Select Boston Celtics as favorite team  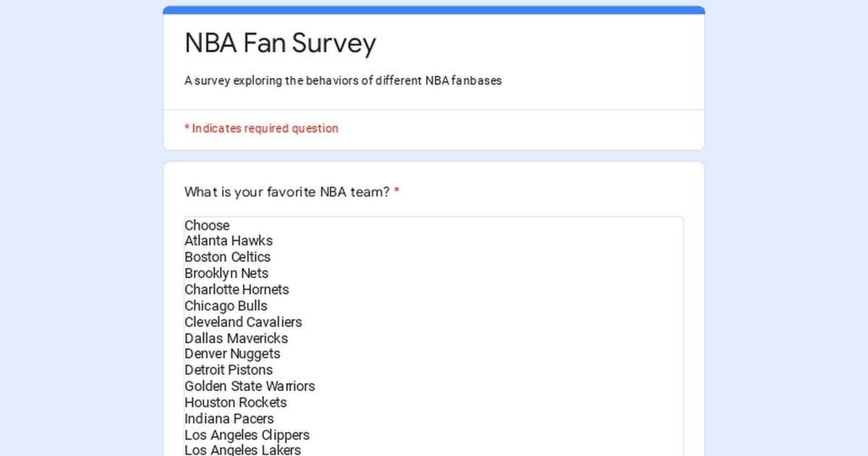point(227,257)
